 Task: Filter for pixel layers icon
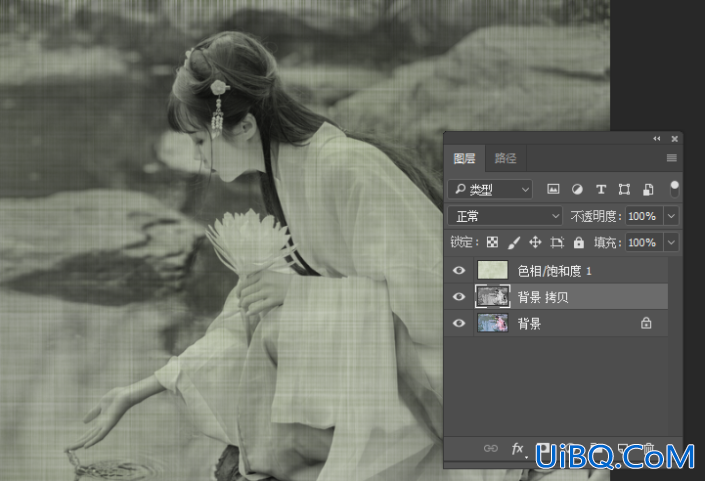553,189
